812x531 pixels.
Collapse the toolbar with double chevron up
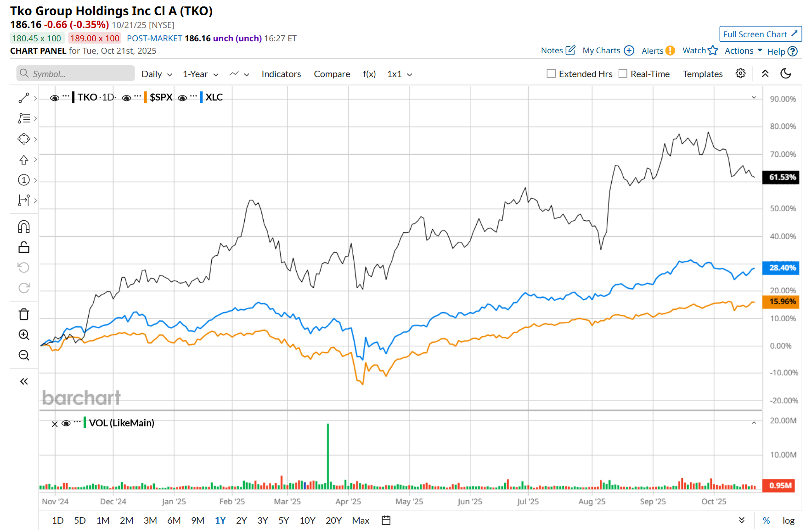pos(765,73)
